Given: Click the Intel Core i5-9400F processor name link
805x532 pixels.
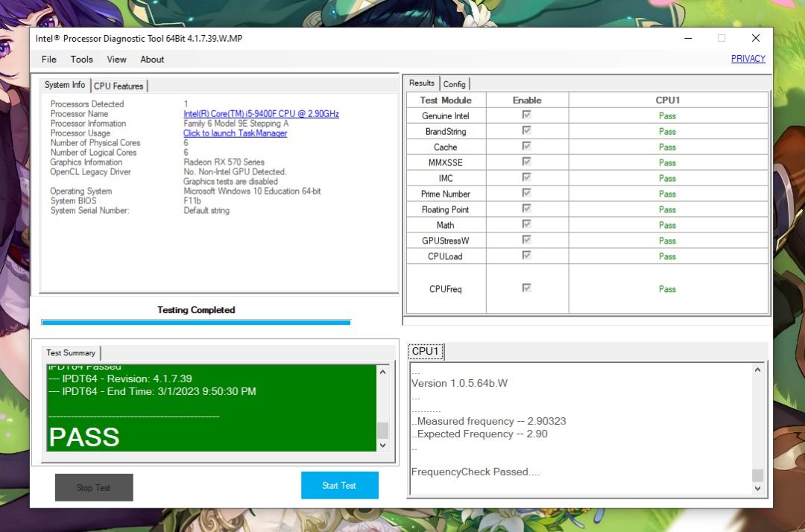Looking at the screenshot, I should [262, 114].
